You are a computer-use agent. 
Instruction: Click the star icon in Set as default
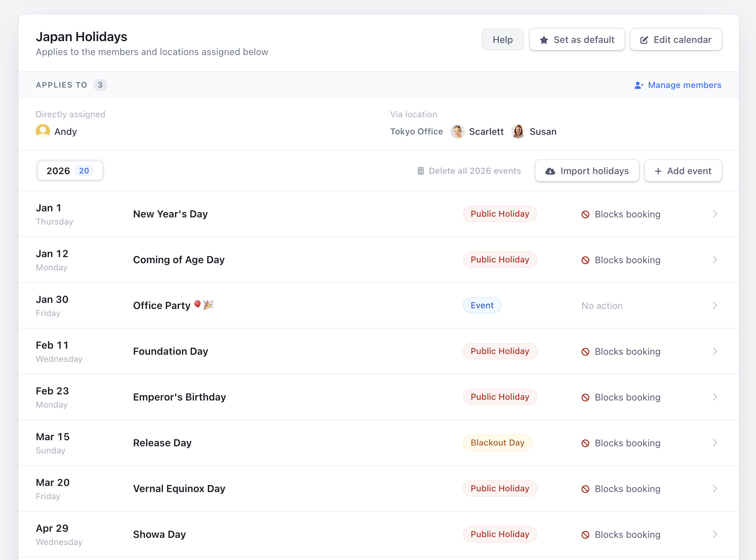(x=544, y=40)
